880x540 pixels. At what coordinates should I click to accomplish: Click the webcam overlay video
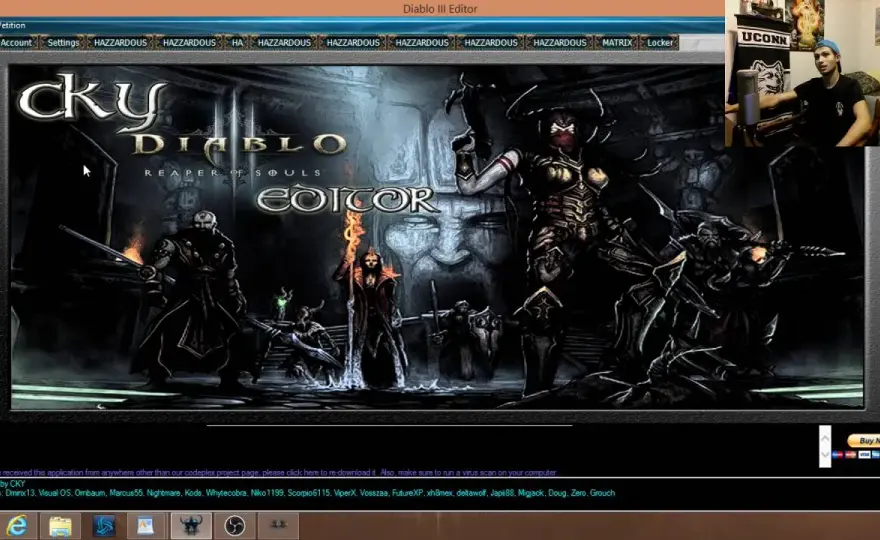click(x=803, y=73)
